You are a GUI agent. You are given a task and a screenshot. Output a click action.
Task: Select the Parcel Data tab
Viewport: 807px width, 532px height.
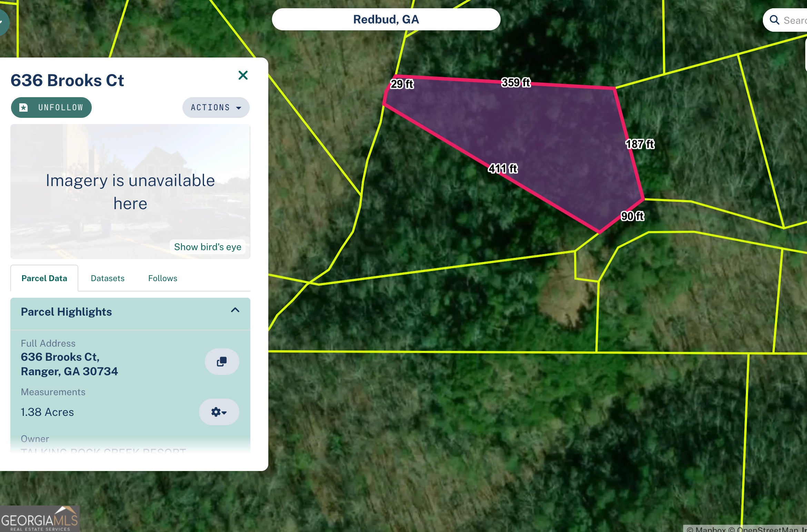coord(44,278)
